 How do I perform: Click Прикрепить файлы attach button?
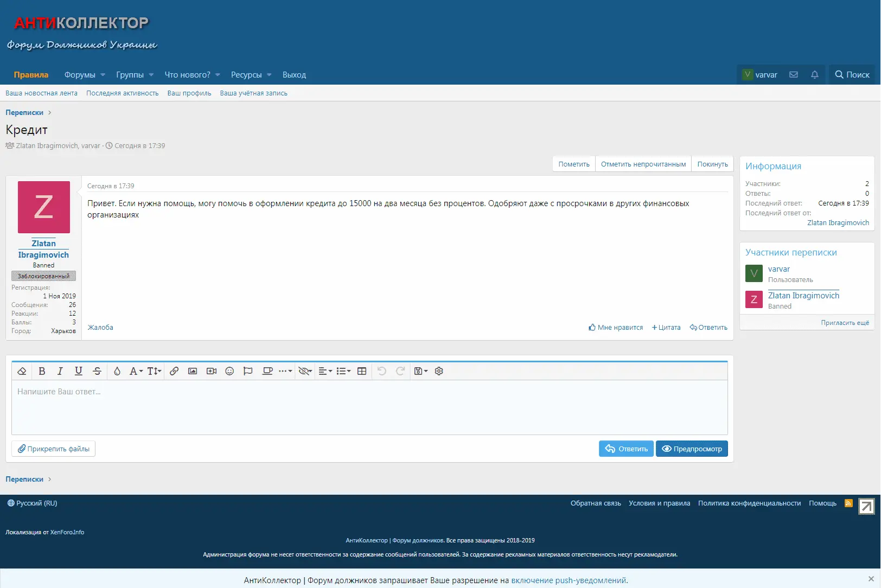point(53,449)
